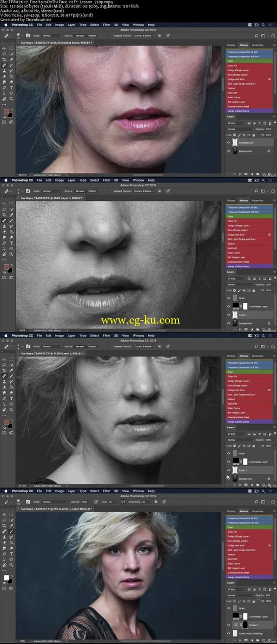This screenshot has width=277, height=644.
Task: Run the 'BW Helper Layer' action in the 55.8% frame
Action: [249, 412]
